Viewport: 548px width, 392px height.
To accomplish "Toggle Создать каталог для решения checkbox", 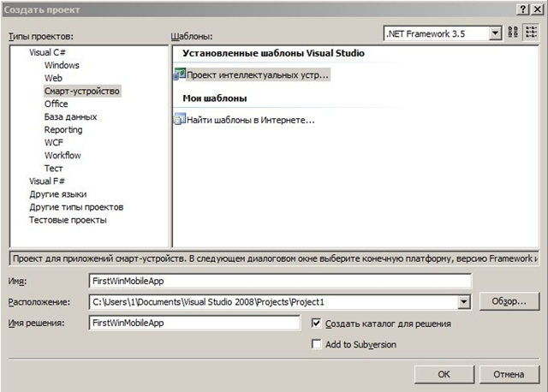I will pos(316,324).
